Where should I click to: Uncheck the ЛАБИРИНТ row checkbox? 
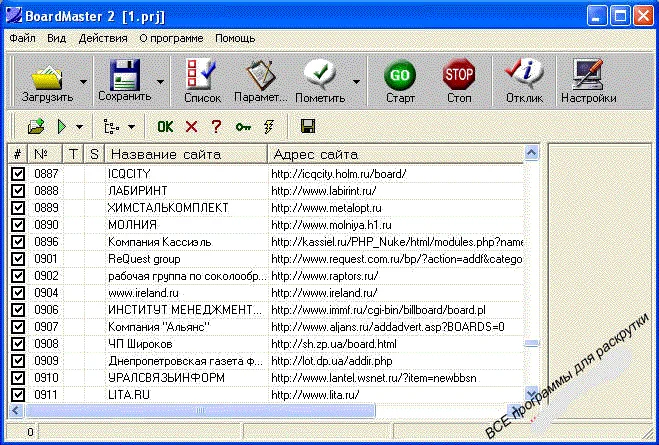(x=18, y=191)
